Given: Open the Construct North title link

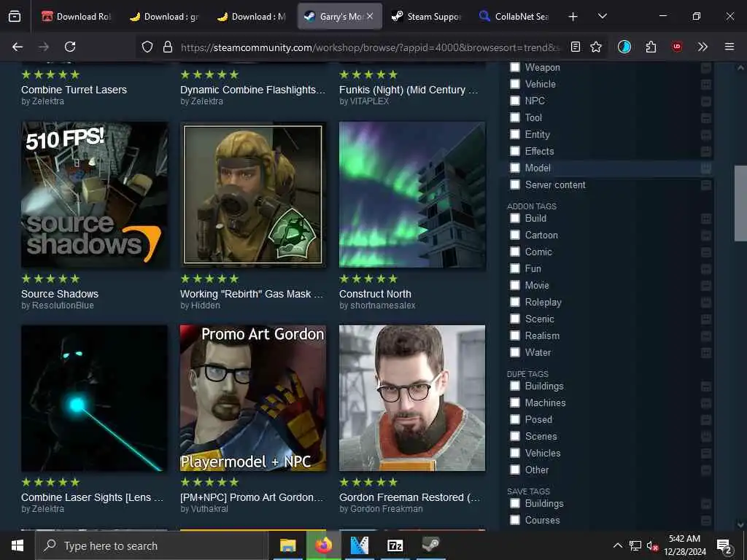Looking at the screenshot, I should coord(376,294).
